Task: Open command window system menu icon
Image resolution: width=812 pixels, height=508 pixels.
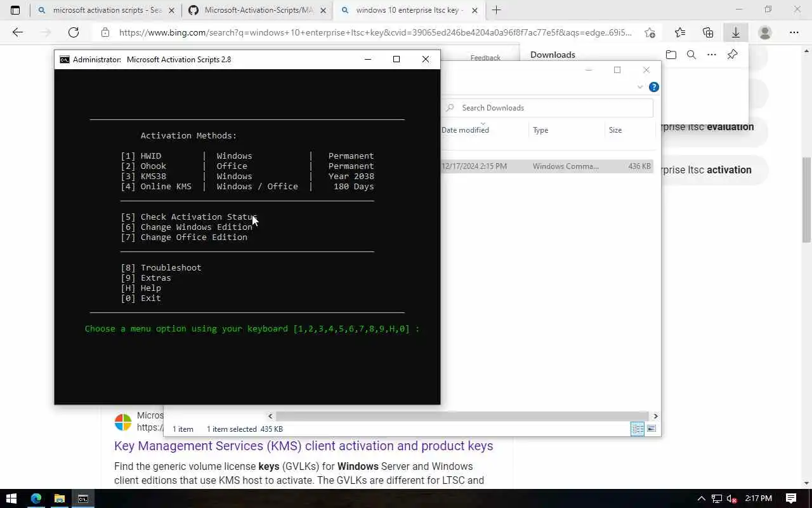Action: coord(64,59)
